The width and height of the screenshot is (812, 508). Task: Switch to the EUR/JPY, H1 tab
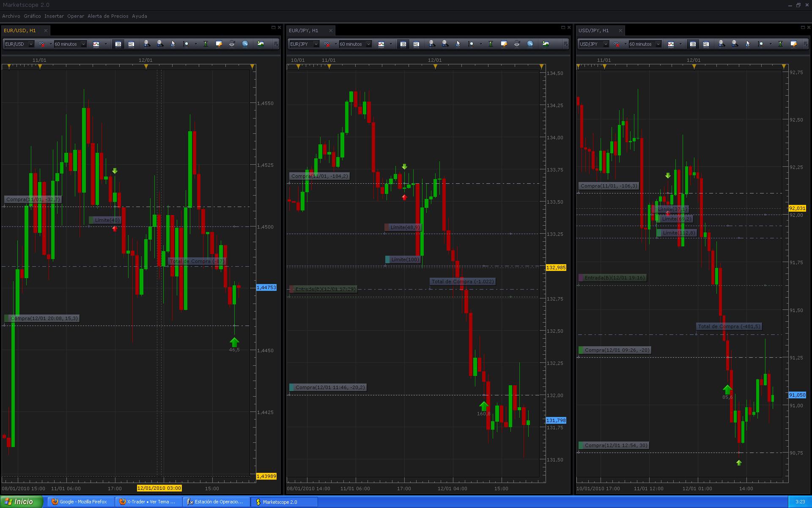pos(303,30)
